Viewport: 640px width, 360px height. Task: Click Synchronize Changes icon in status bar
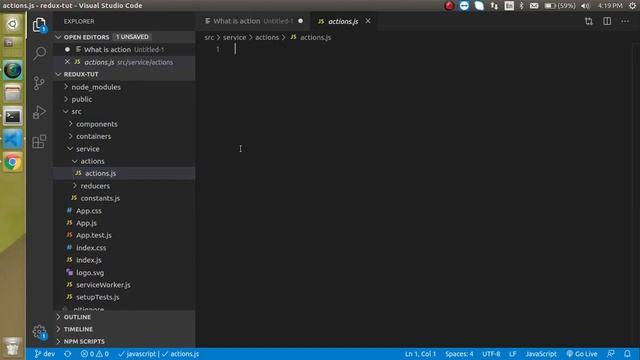pos(68,354)
